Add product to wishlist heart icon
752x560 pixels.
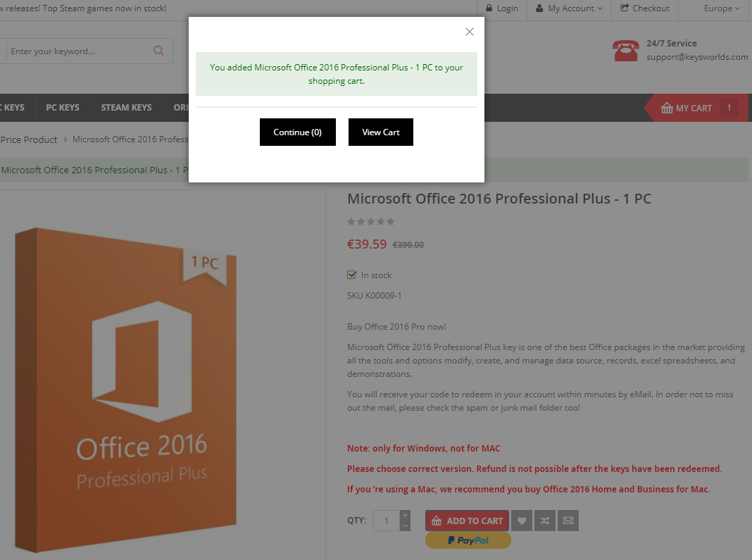(x=522, y=521)
